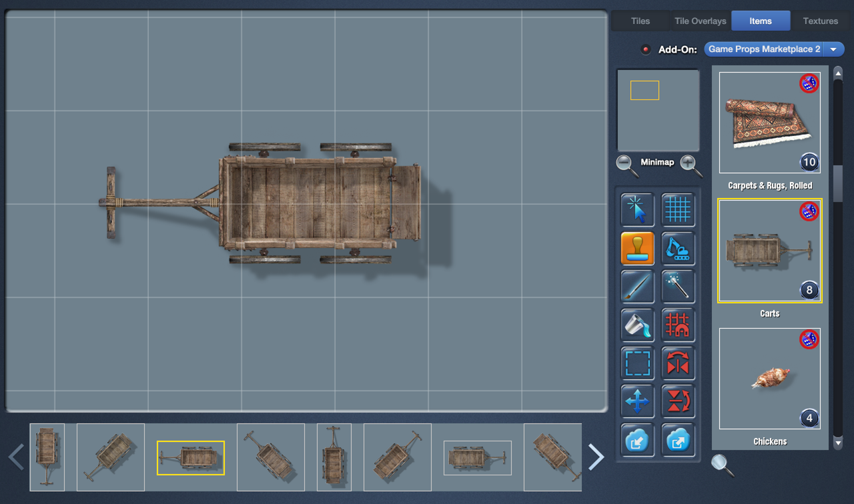Switch to the Textures tab
This screenshot has width=854, height=504.
click(x=821, y=21)
